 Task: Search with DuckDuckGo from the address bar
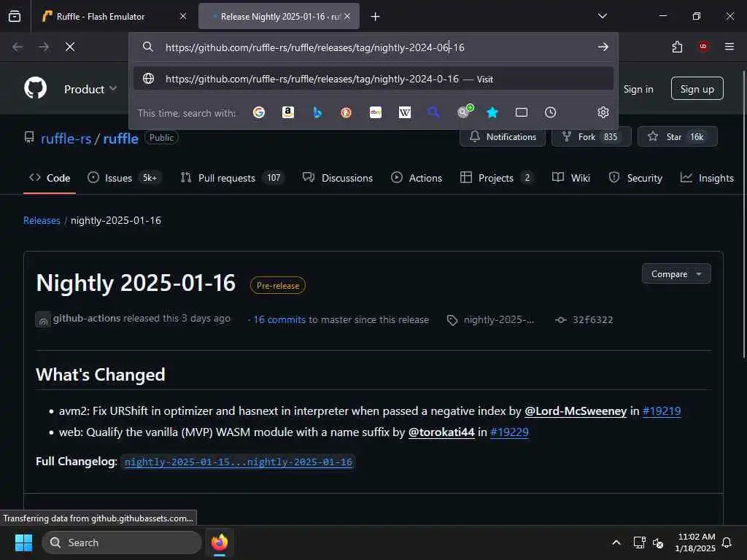347,112
